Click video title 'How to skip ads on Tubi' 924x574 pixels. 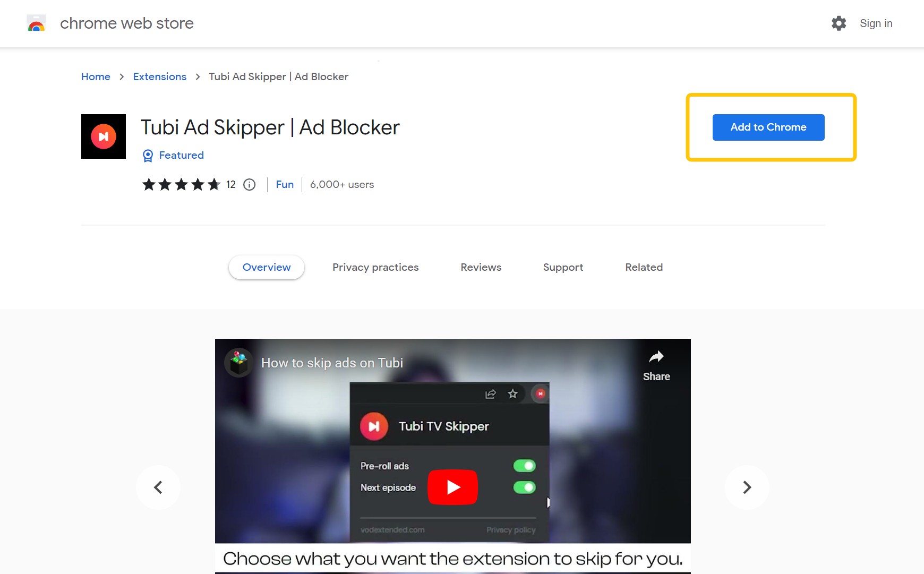[332, 363]
